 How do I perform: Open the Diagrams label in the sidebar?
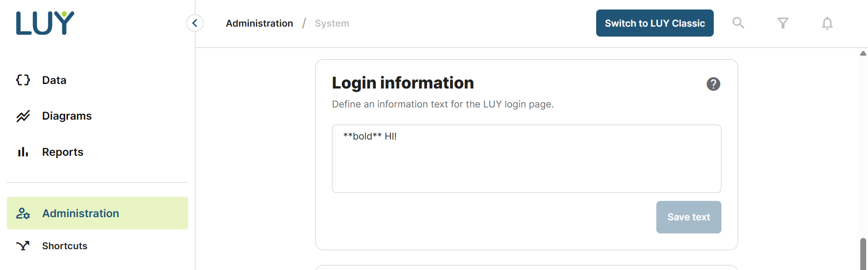coord(67,116)
